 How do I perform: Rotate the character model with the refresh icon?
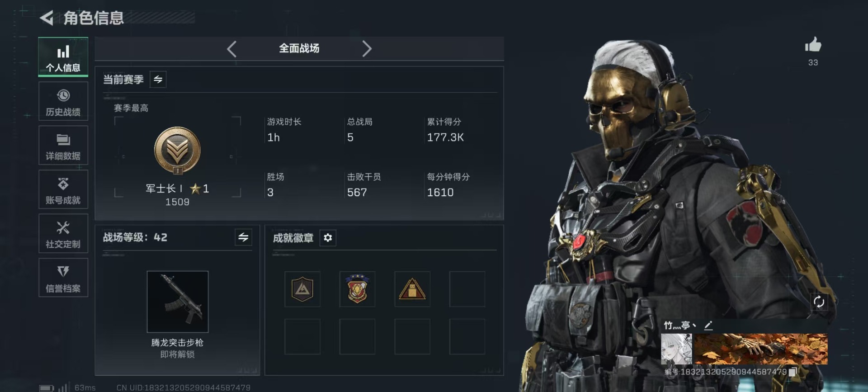tap(819, 302)
